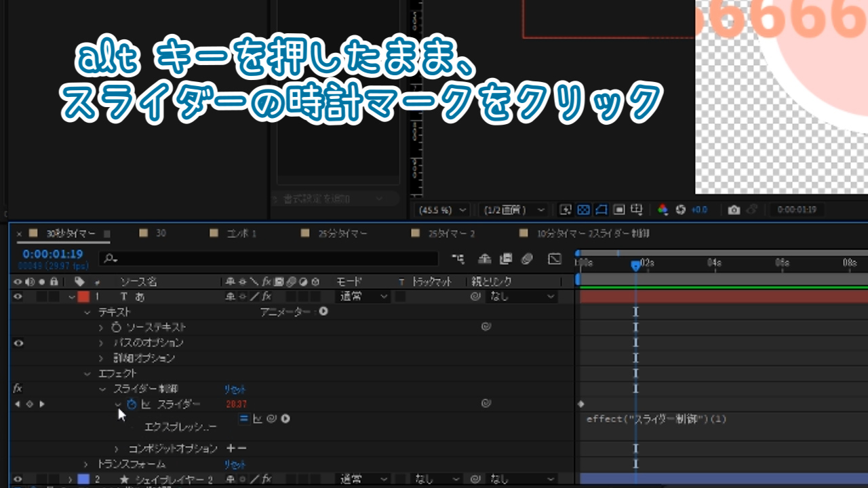Collapse the エフェクト property group
Screen dimensions: 868x488
pos(87,373)
